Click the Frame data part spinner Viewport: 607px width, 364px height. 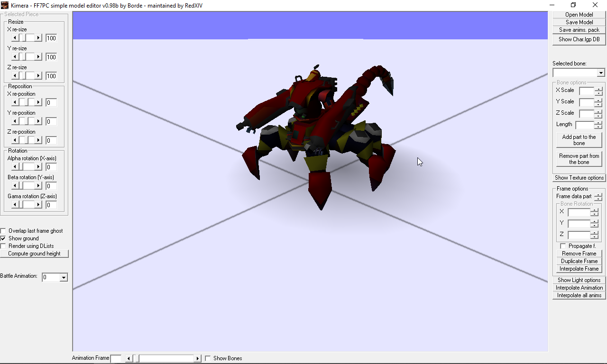pyautogui.click(x=598, y=196)
